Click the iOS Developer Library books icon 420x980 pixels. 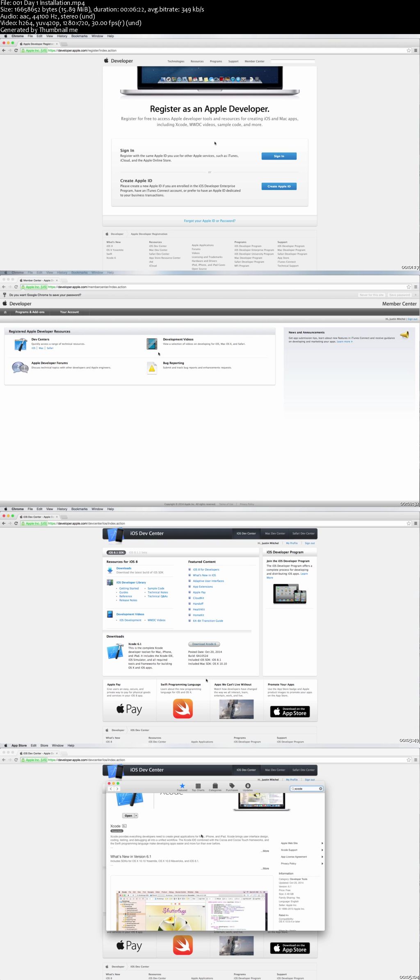pos(110,582)
